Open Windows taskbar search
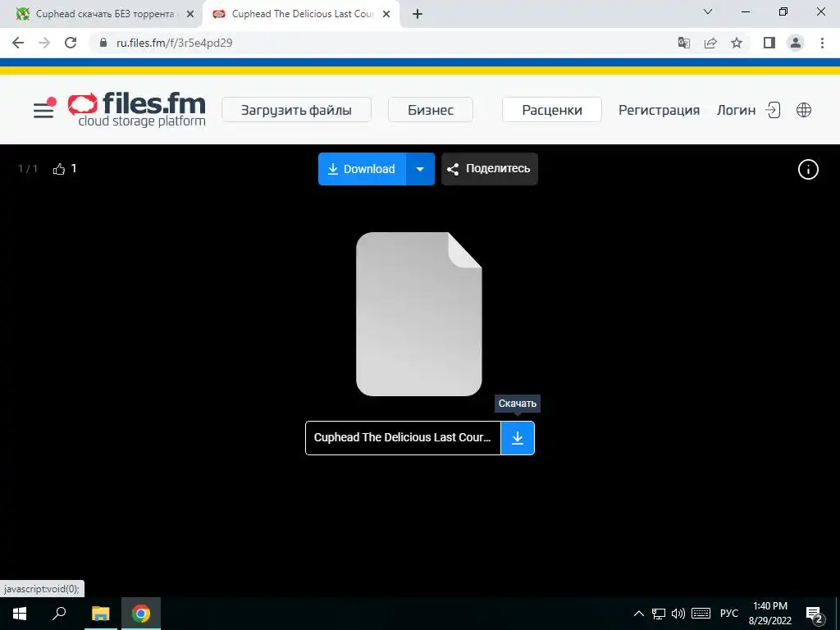Screen dimensions: 840x630 59,614
